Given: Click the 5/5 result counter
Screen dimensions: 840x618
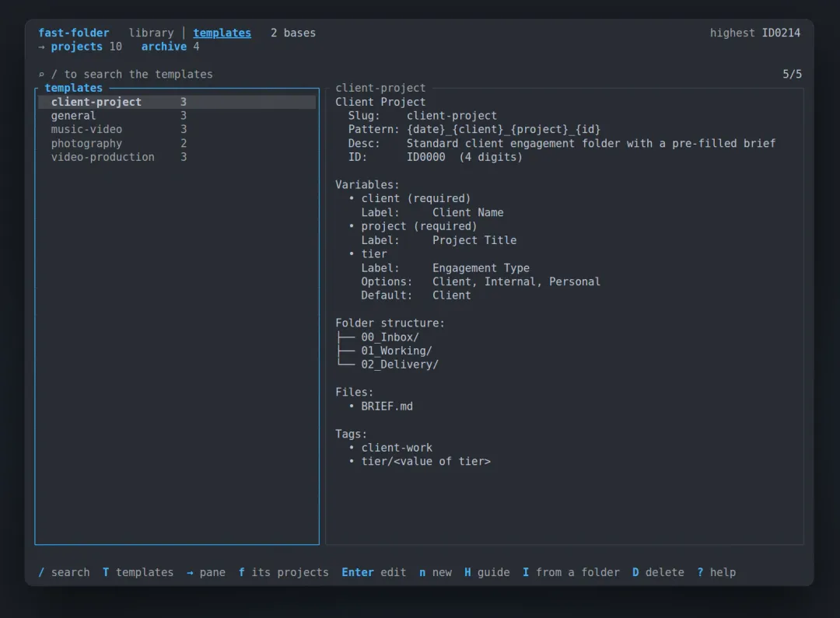Looking at the screenshot, I should coord(792,75).
